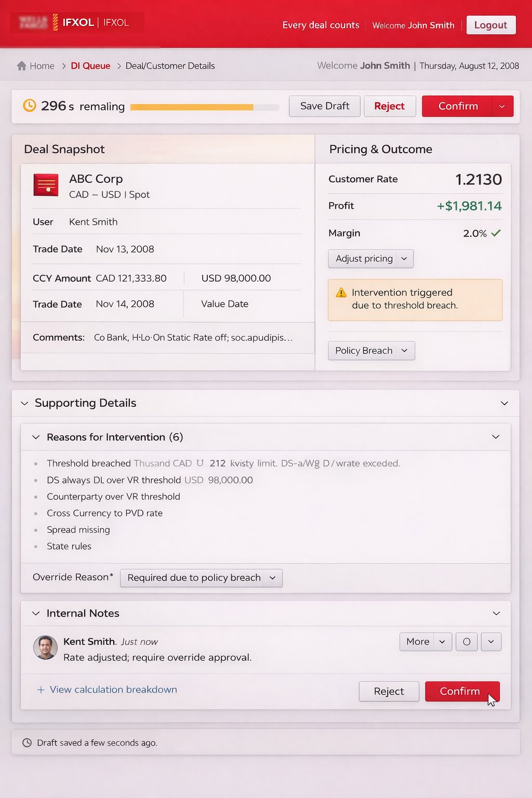Image resolution: width=532 pixels, height=798 pixels.
Task: Click the intervention warning triangle icon
Action: (x=341, y=293)
